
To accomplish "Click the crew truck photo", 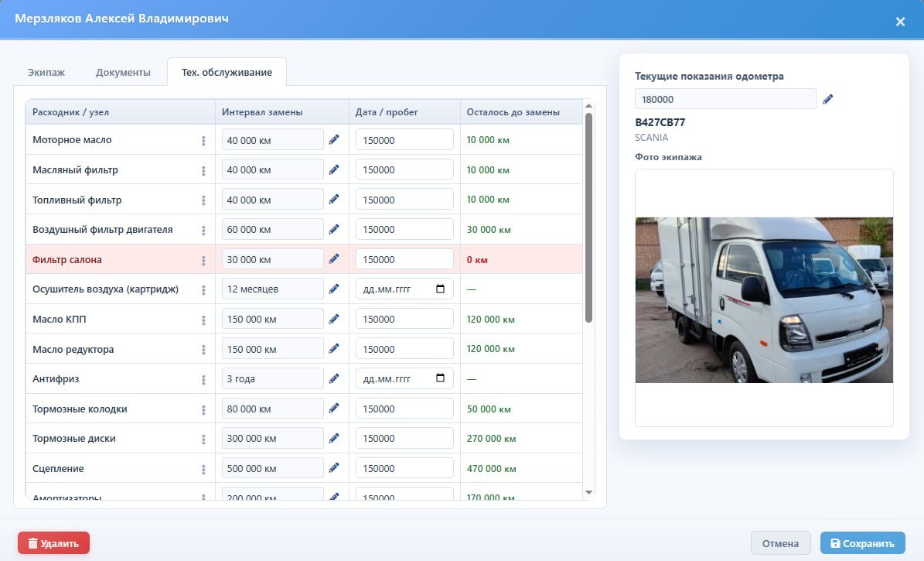I will [x=764, y=300].
